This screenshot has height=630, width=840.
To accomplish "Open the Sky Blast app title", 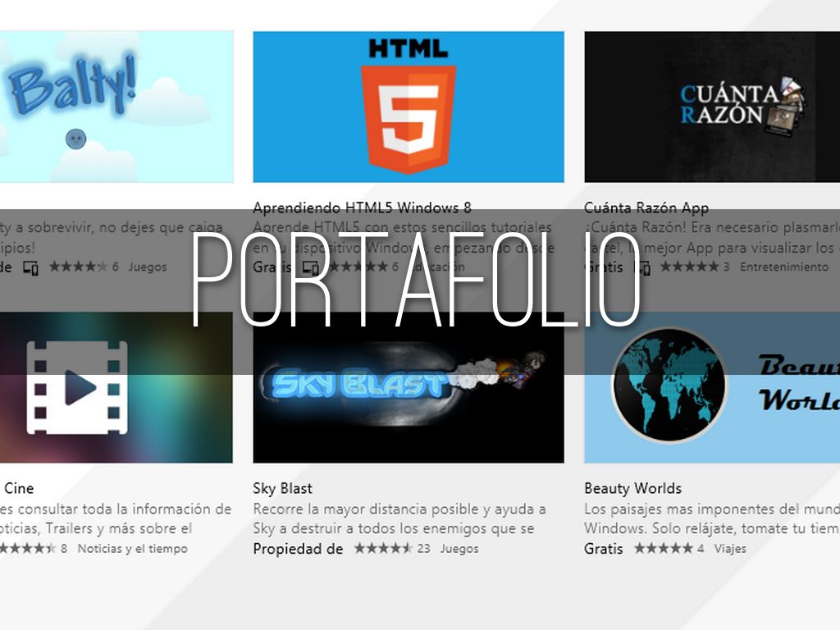I will tap(282, 488).
